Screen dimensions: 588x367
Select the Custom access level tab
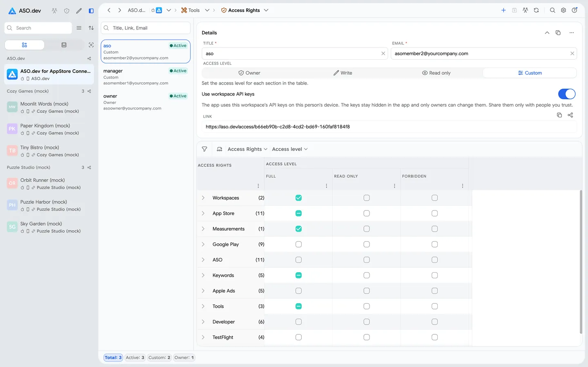[530, 73]
